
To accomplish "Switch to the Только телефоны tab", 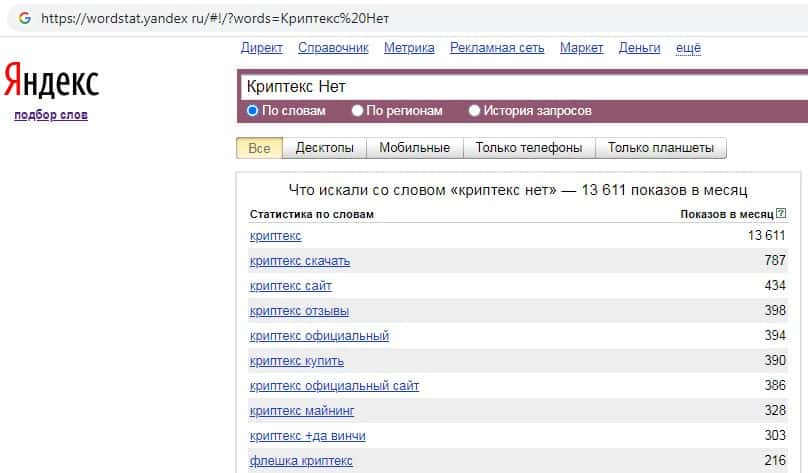I will (x=529, y=148).
